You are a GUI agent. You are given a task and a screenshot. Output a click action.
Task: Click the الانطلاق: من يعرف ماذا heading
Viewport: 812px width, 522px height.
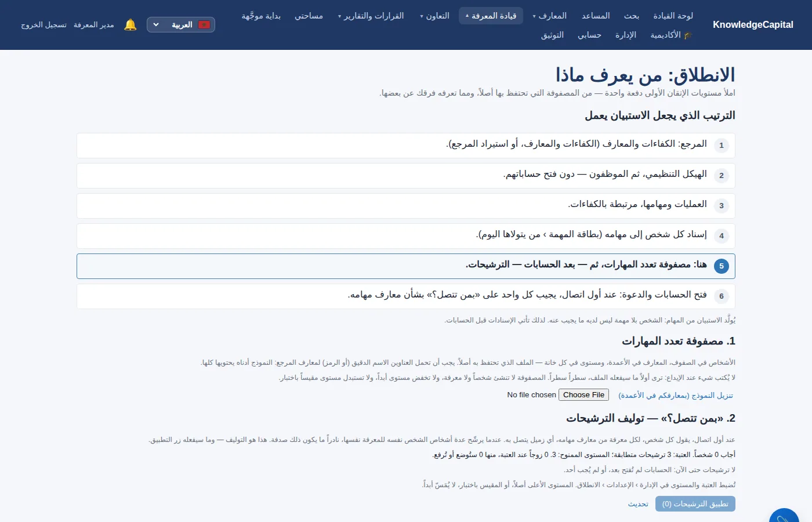point(646,75)
